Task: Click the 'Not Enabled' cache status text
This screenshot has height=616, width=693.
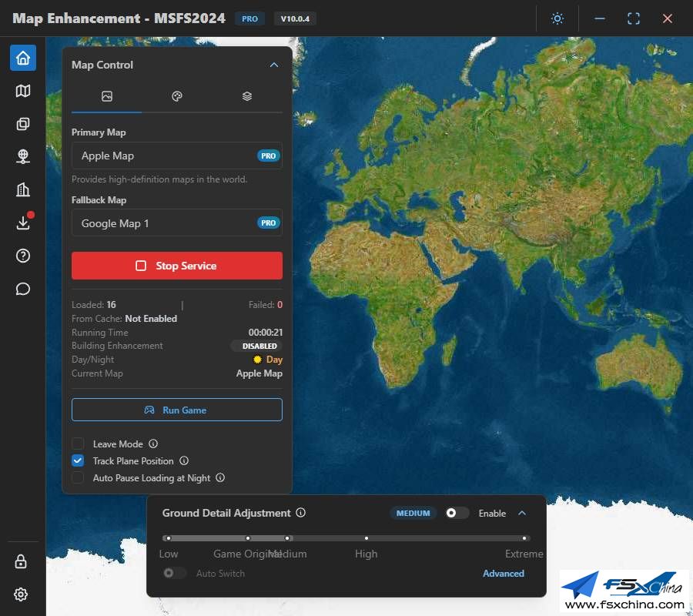Action: click(151, 319)
